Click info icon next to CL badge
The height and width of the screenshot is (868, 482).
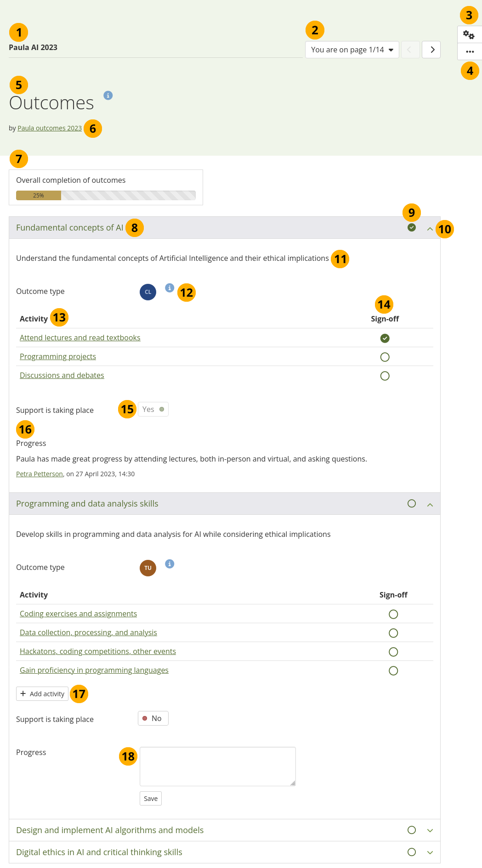(170, 288)
